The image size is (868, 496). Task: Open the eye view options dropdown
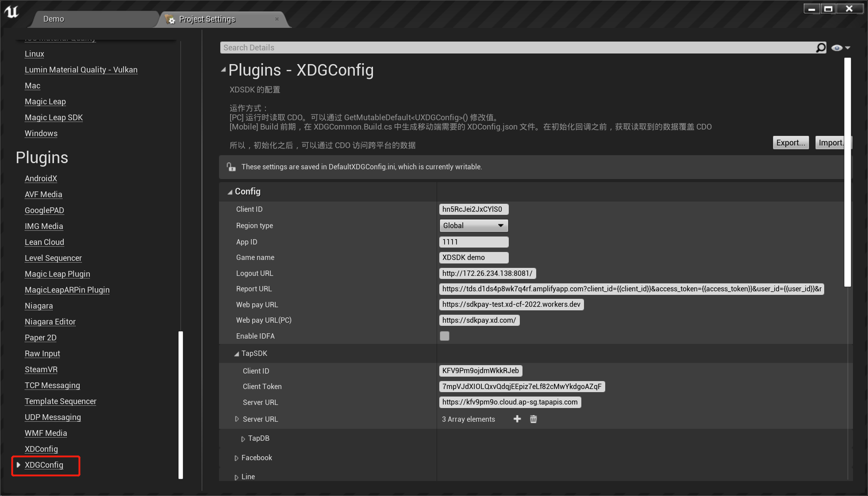(x=841, y=48)
